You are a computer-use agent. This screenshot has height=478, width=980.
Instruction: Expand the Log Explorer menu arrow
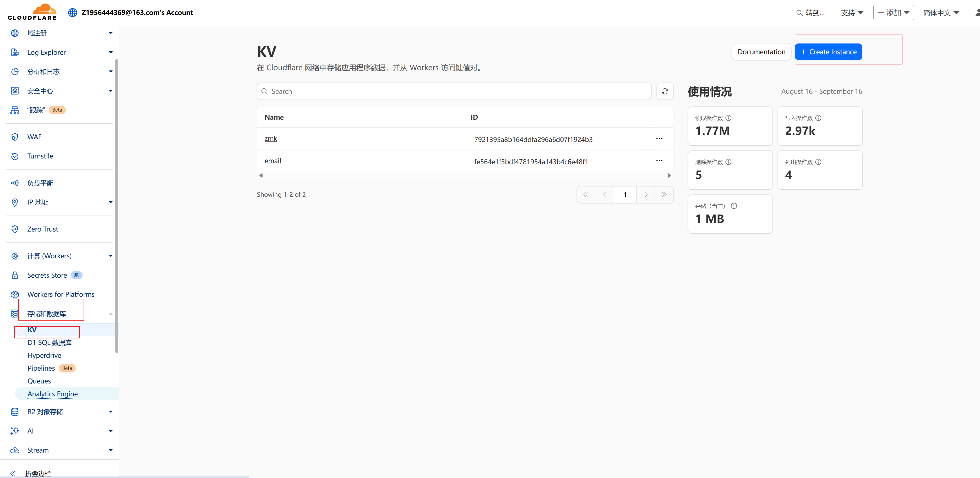click(x=111, y=52)
